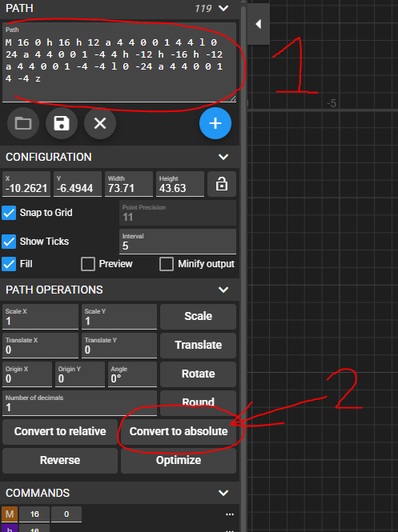Edit the Number of decimals field
The image size is (398, 532).
(x=80, y=403)
